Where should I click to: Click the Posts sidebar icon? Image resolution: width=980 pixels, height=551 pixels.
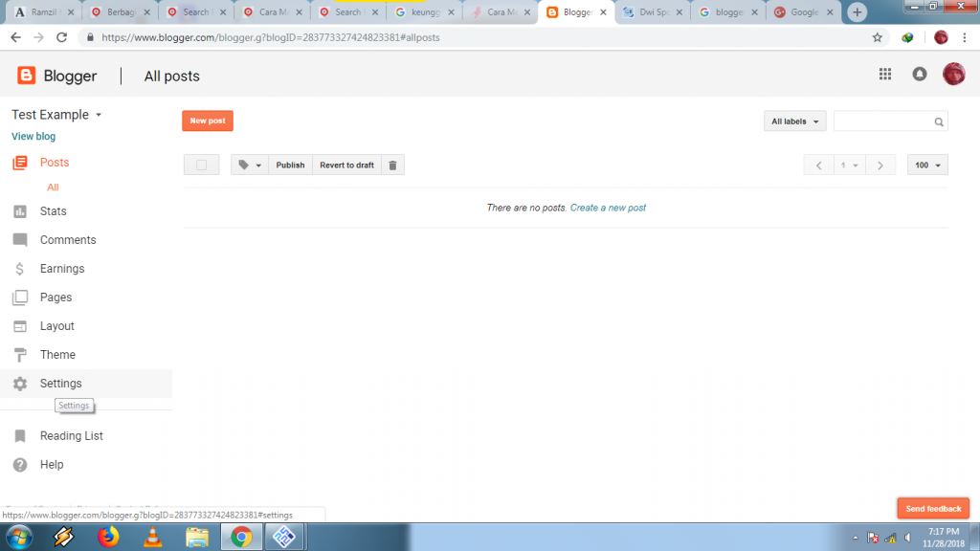tap(20, 163)
